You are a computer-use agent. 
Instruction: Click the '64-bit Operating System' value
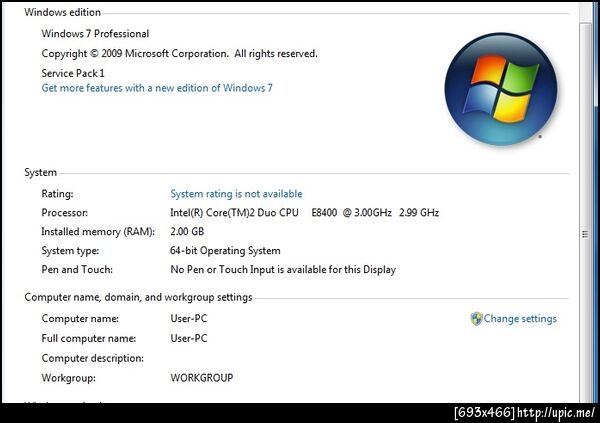tap(225, 251)
